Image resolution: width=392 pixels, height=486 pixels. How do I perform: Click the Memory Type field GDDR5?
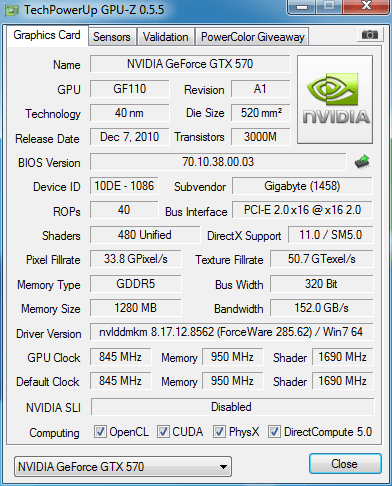click(136, 284)
